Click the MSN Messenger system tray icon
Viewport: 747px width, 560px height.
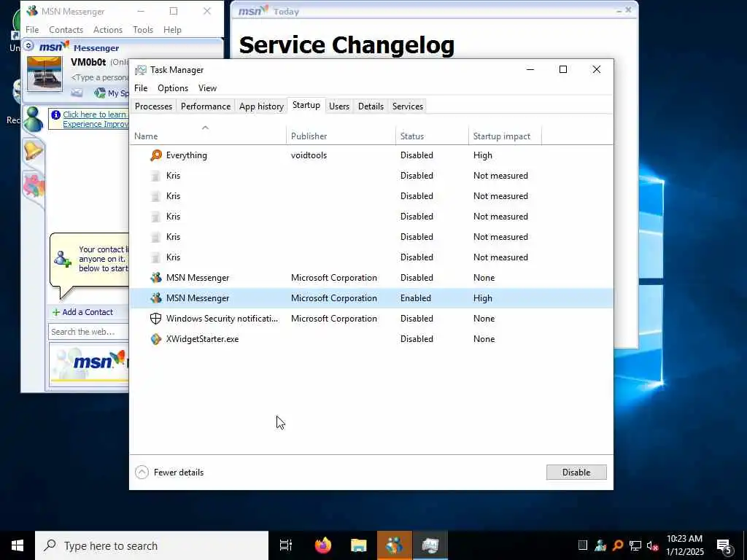[600, 545]
